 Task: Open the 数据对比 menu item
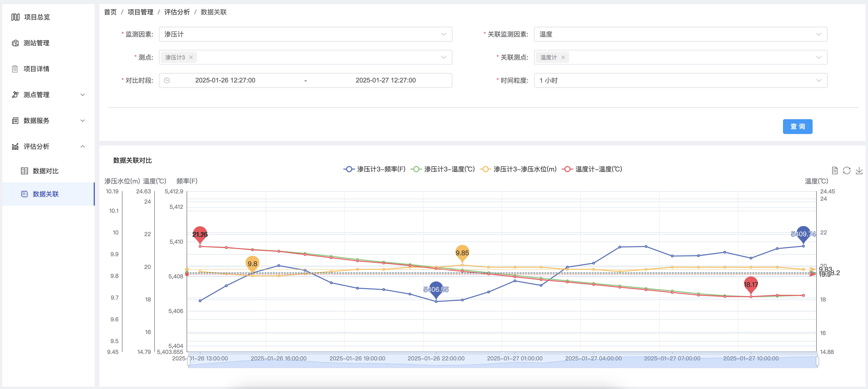coord(46,171)
